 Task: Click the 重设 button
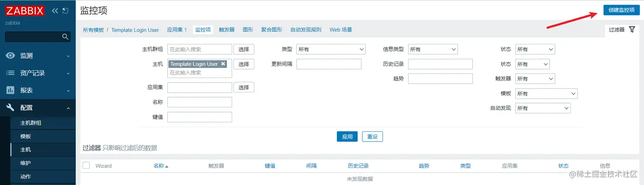pos(373,136)
